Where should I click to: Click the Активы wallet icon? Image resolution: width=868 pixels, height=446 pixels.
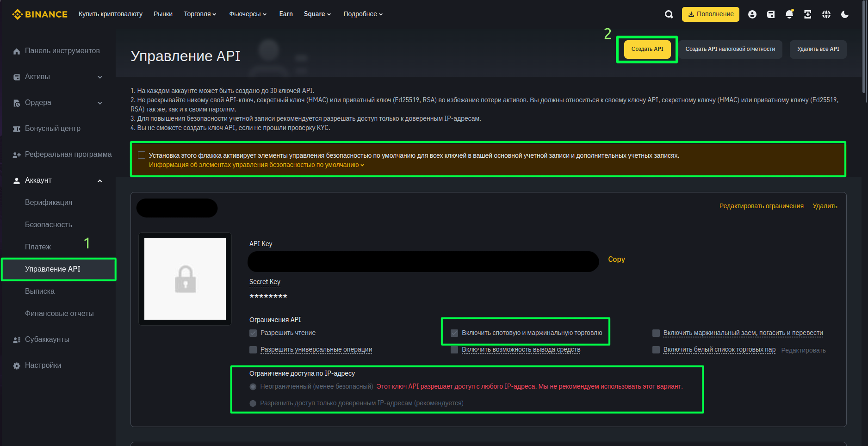(17, 77)
